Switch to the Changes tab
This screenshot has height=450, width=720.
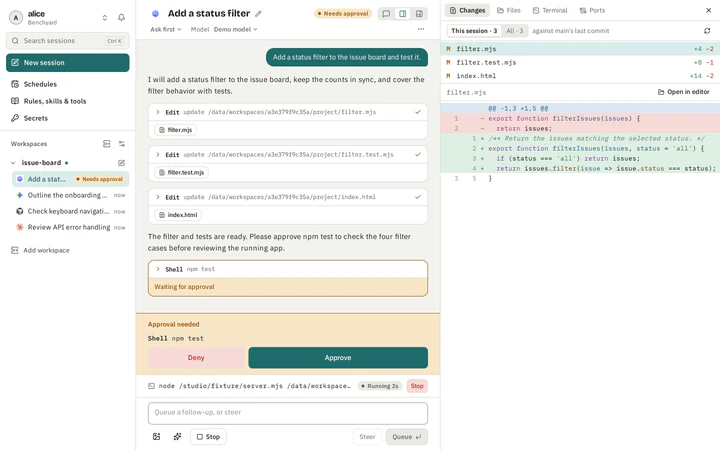467,10
